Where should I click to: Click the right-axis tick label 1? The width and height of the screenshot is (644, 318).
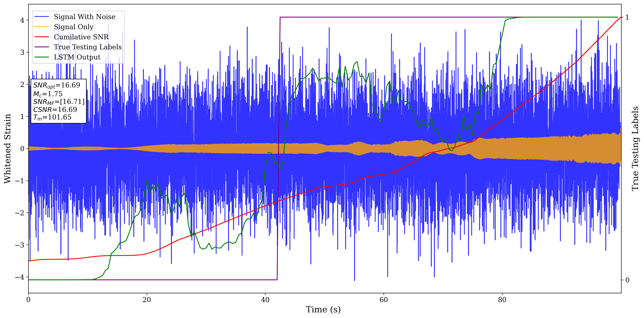point(627,17)
